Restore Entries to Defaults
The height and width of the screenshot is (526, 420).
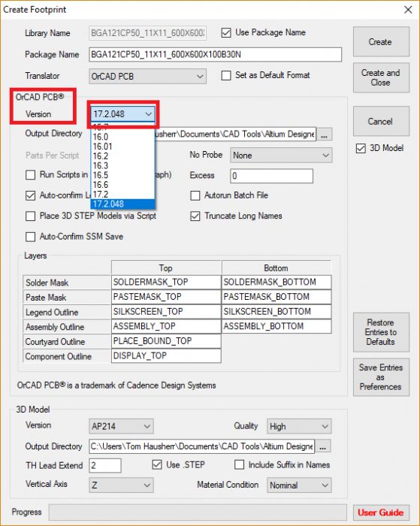(x=381, y=332)
